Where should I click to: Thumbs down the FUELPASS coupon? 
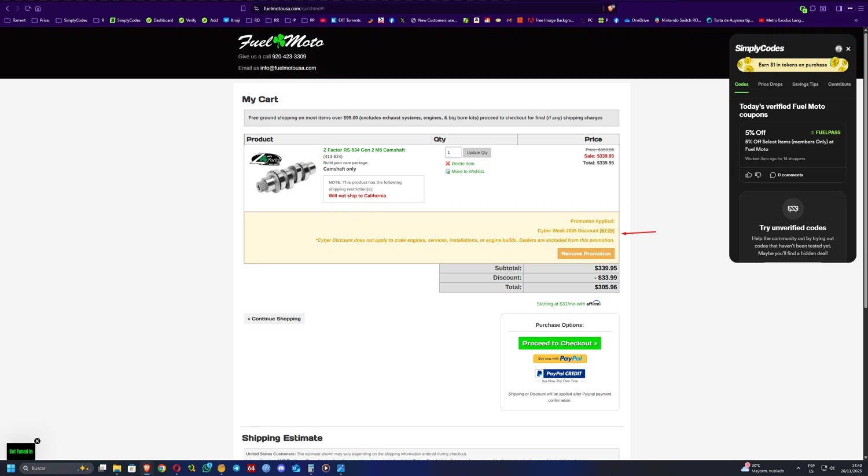[758, 175]
